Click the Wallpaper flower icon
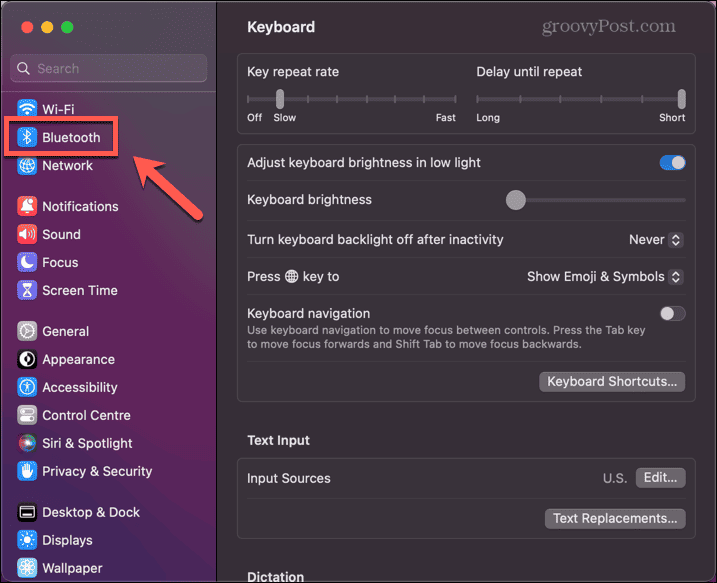The height and width of the screenshot is (583, 717). [27, 568]
